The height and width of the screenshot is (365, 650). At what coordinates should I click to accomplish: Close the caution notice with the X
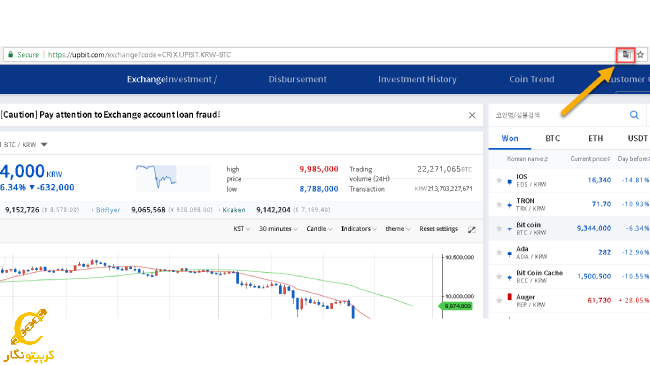pyautogui.click(x=472, y=115)
